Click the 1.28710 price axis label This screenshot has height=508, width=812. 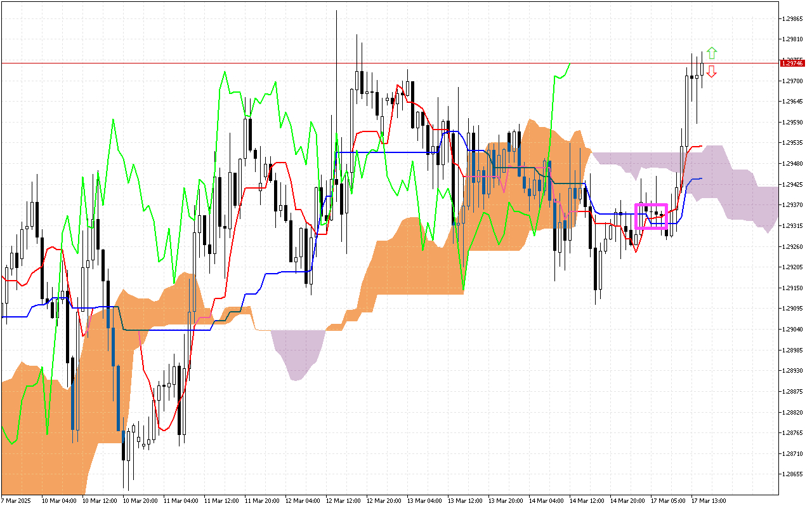click(x=792, y=454)
